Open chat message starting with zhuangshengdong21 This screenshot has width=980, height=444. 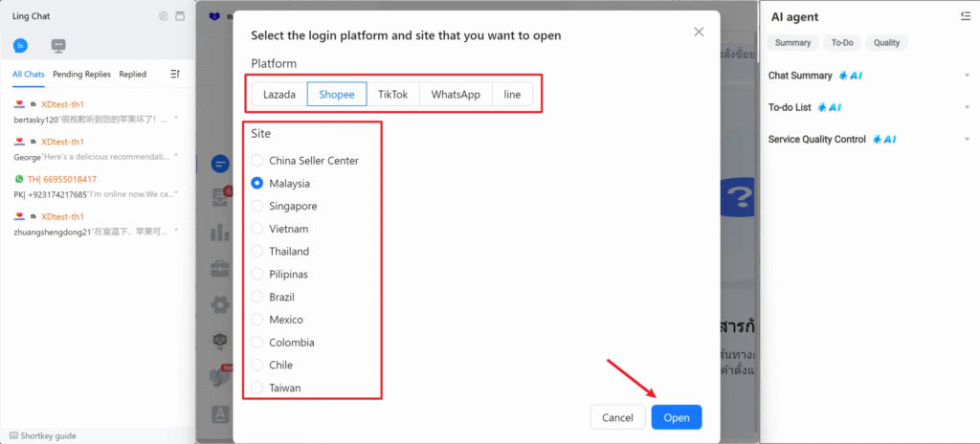[96, 232]
